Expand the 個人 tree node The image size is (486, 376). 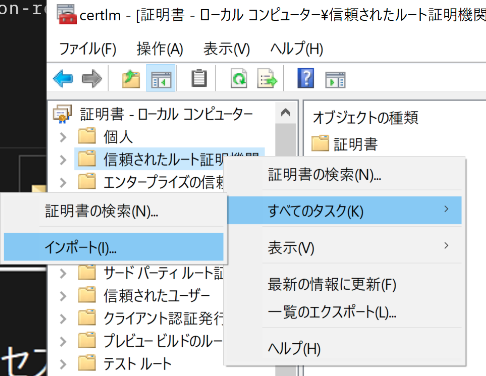63,137
